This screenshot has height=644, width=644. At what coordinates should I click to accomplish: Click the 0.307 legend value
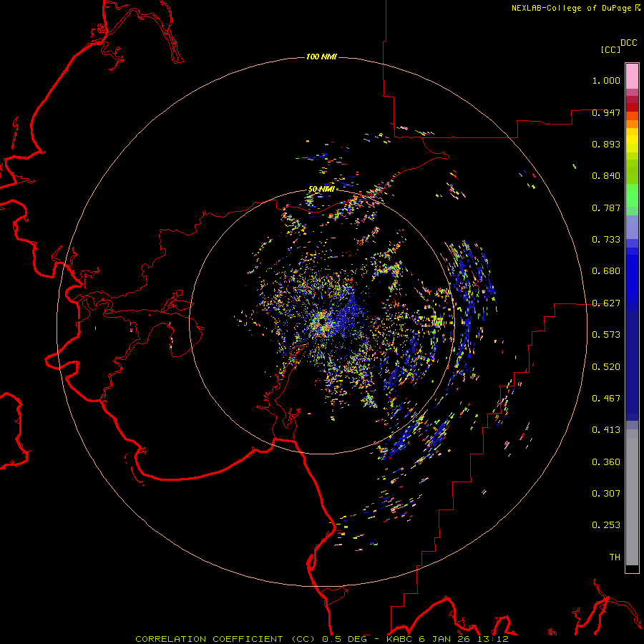tap(606, 494)
